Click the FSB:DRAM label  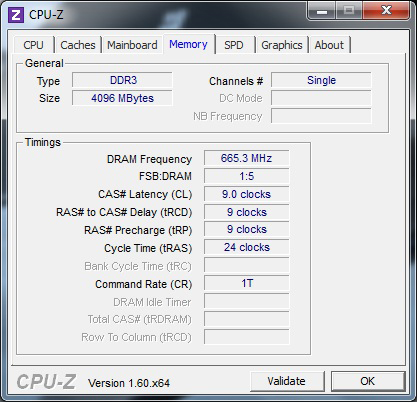tap(165, 176)
